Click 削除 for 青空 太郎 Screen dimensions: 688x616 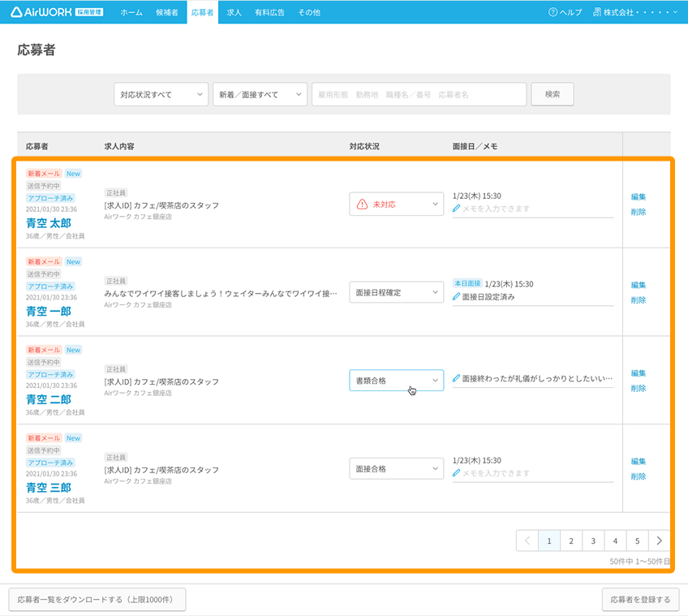click(639, 212)
